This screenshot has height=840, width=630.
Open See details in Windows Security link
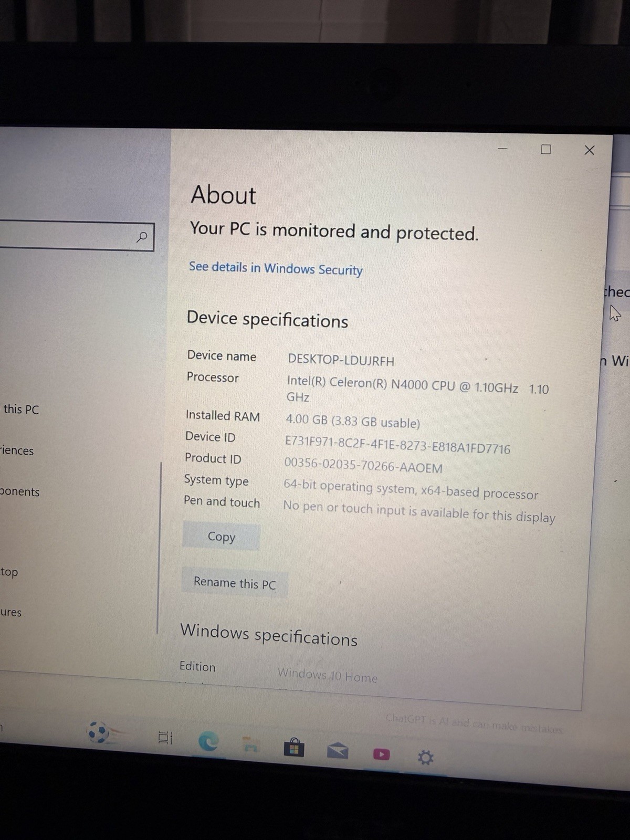point(276,268)
